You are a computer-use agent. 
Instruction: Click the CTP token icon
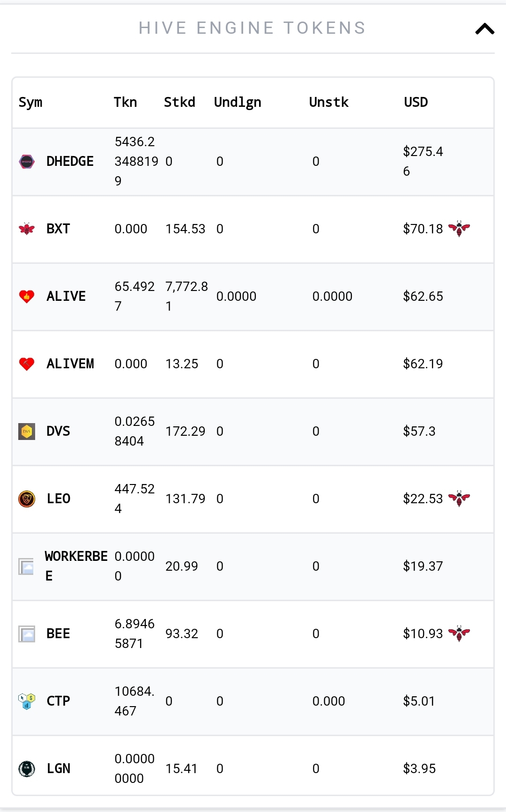[x=27, y=701]
